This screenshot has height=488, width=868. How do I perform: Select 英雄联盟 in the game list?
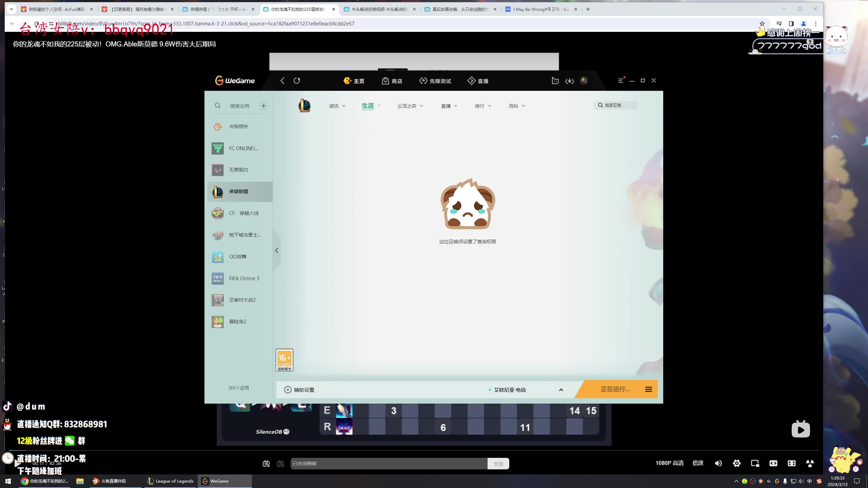click(240, 191)
